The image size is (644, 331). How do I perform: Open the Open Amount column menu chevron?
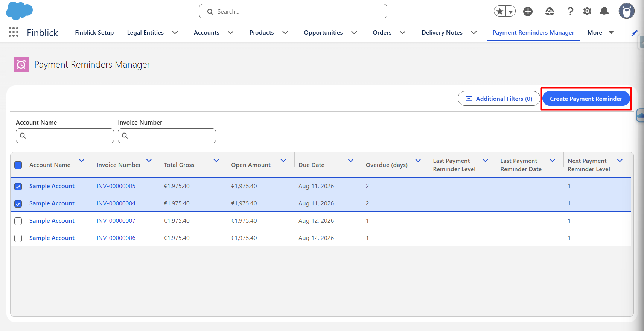pos(283,161)
